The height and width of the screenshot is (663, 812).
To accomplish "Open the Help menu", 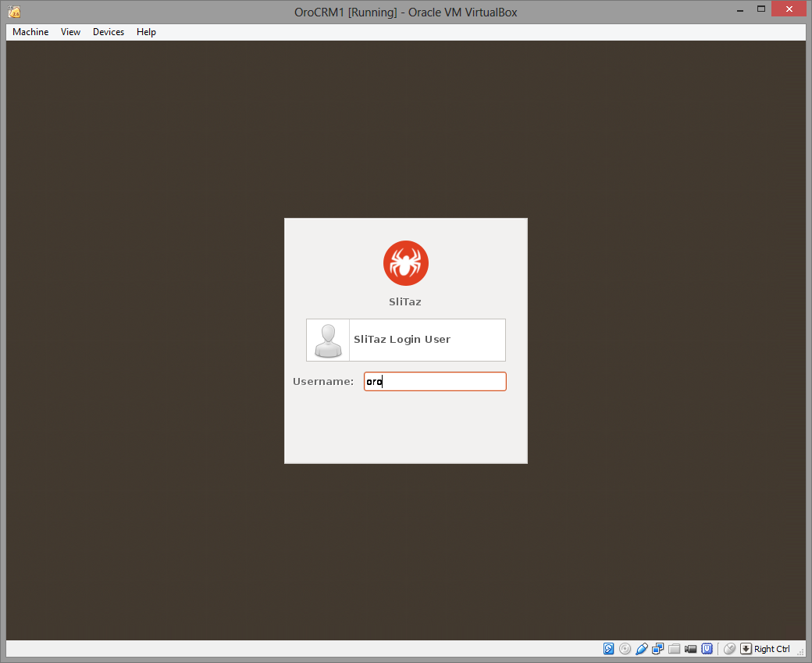I will (146, 32).
